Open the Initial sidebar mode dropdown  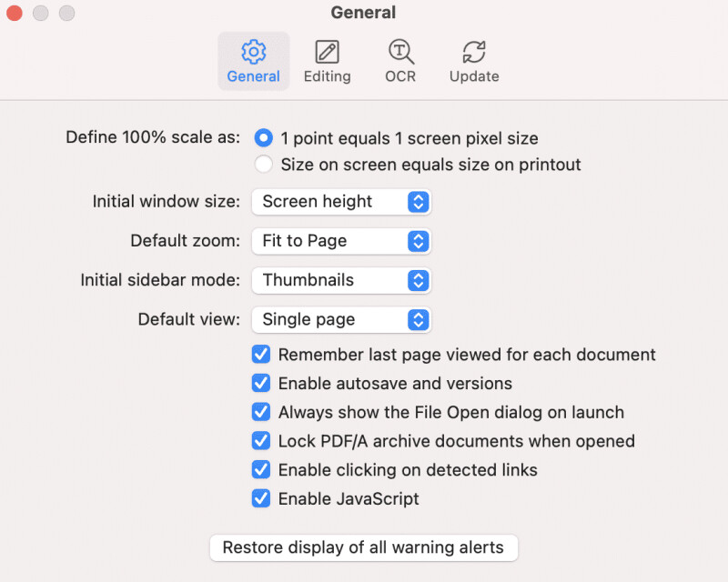point(340,280)
